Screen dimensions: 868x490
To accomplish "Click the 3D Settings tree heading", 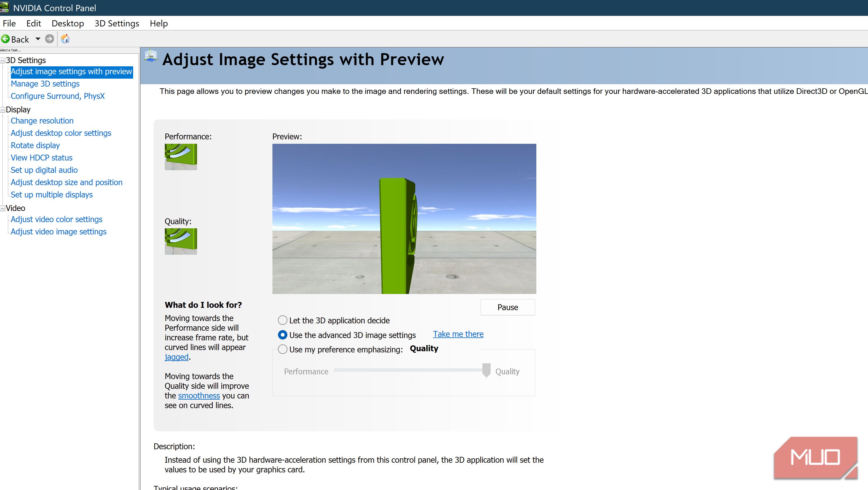I will click(x=26, y=60).
